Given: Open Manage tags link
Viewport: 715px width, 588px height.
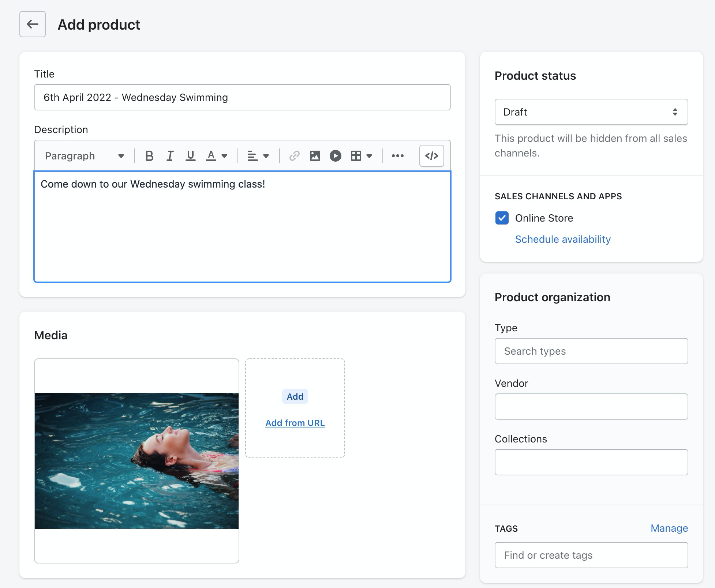Looking at the screenshot, I should (669, 528).
